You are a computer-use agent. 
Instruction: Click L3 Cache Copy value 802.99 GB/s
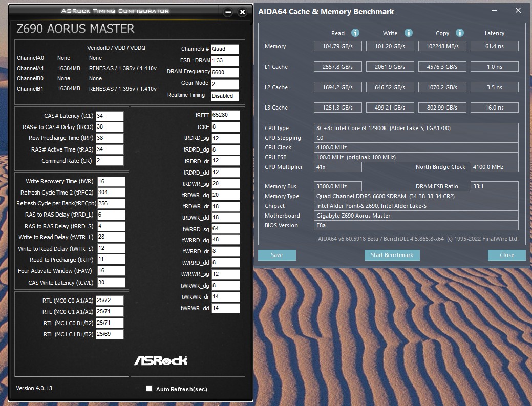tap(442, 108)
